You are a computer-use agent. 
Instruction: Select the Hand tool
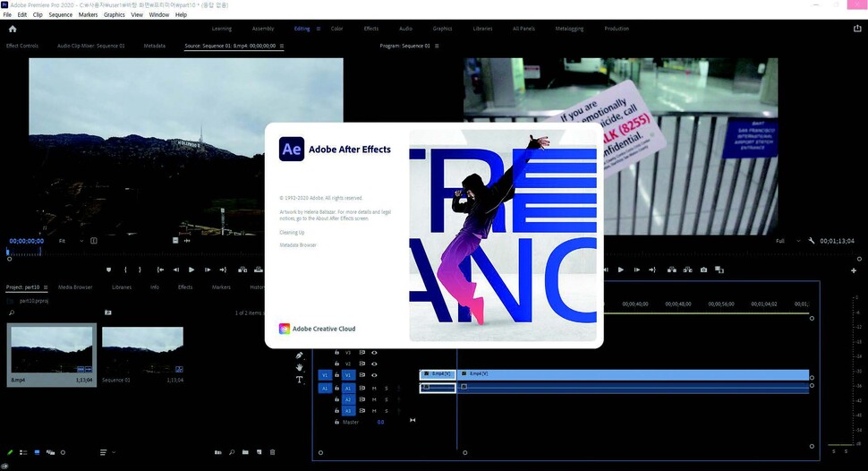(x=300, y=367)
